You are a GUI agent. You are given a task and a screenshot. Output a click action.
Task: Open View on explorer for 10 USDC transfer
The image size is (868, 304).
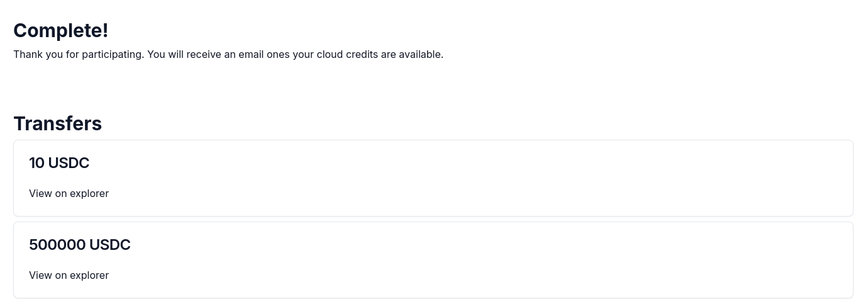pos(69,193)
